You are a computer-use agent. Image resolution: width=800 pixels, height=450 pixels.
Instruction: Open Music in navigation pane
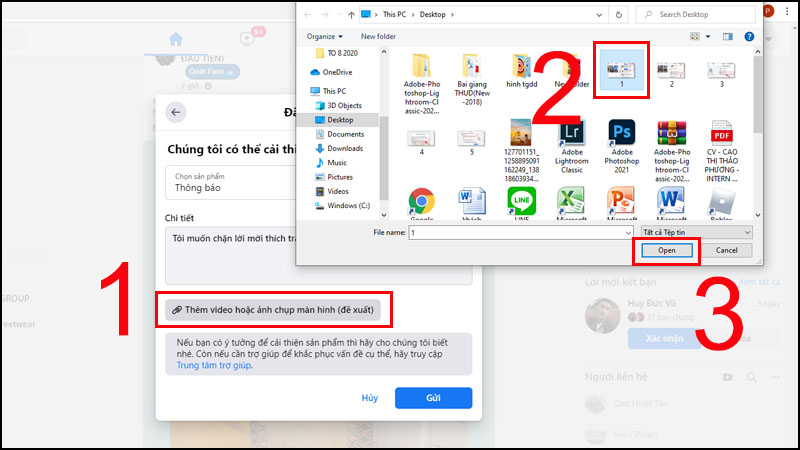(331, 162)
